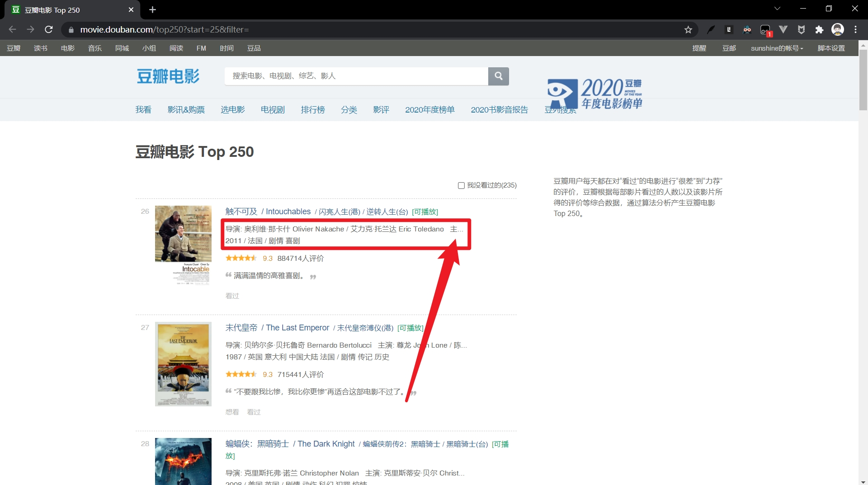Open the 豆品 top navigation item
This screenshot has height=485, width=868.
[254, 48]
